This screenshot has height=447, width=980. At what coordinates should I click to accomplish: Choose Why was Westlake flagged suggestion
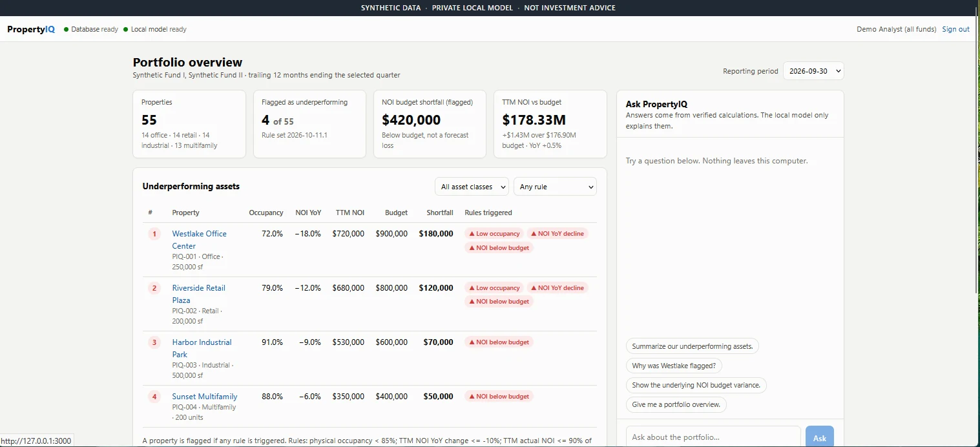(674, 366)
